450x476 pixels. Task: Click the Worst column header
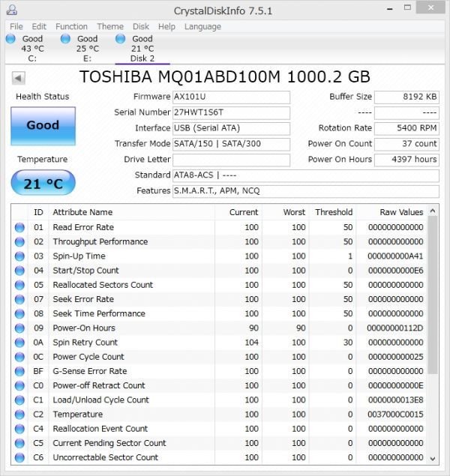[286, 212]
